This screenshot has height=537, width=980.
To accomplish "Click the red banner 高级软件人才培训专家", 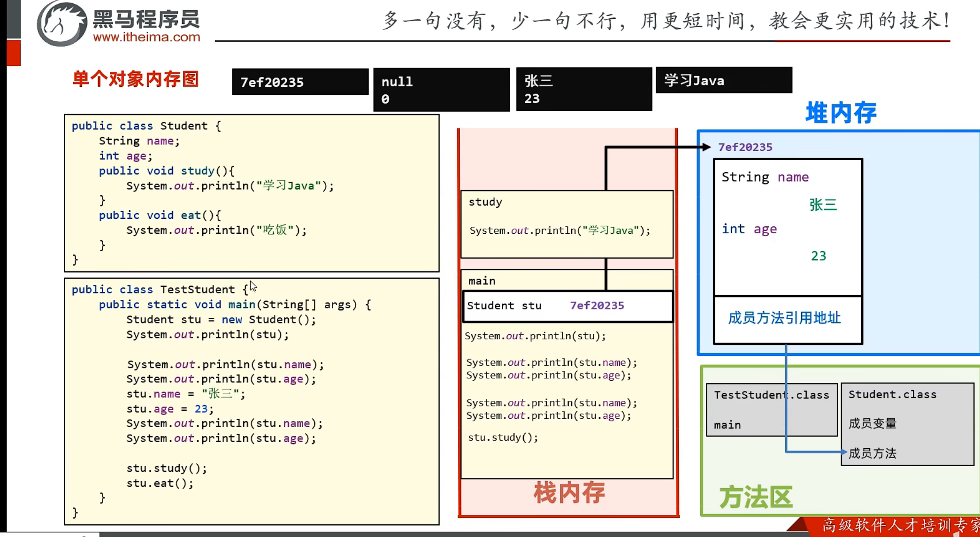I will pyautogui.click(x=899, y=525).
